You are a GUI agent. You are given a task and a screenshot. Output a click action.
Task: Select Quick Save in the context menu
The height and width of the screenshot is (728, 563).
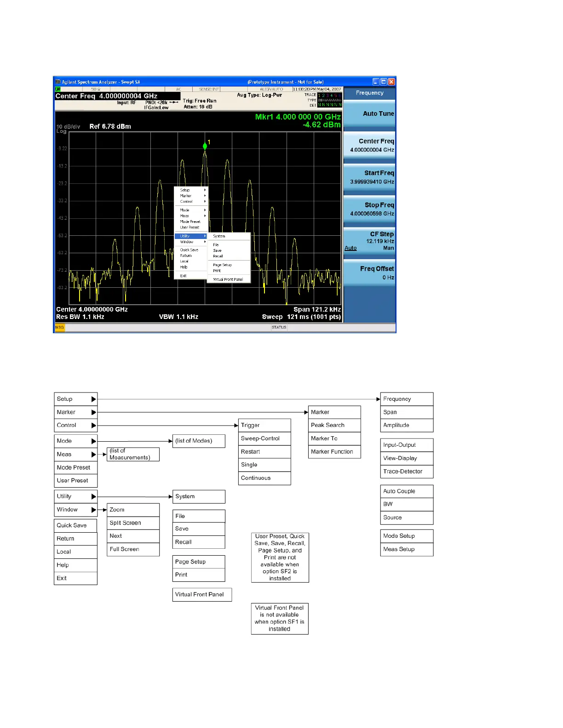[190, 250]
